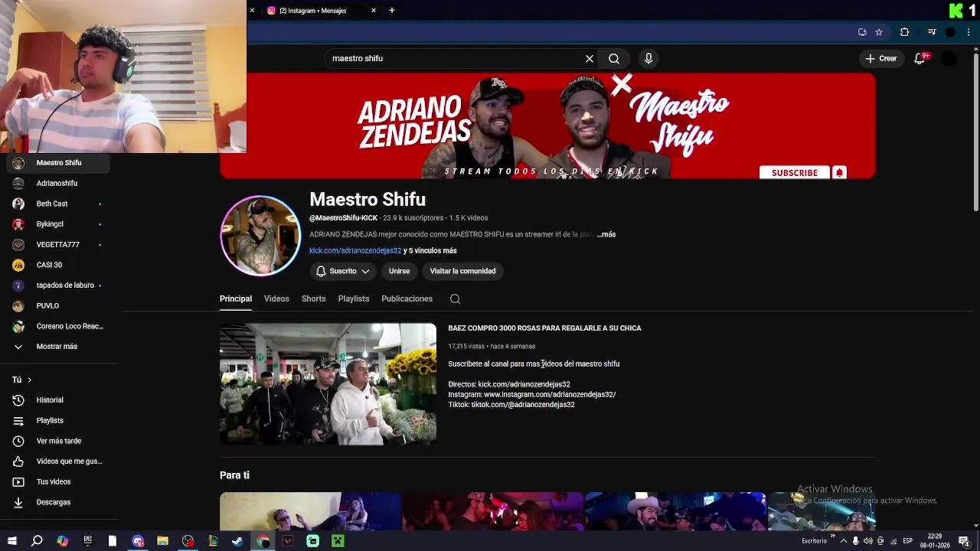Screen dimensions: 980x551
Task: Click the ESP language indicator
Action: (907, 541)
